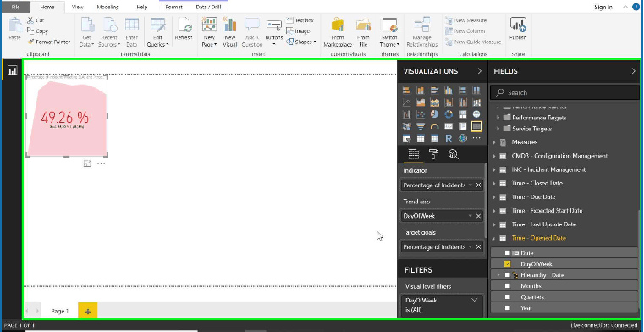Open the View ribbon tab
Viewport: 644px width, 332px height.
[x=77, y=7]
